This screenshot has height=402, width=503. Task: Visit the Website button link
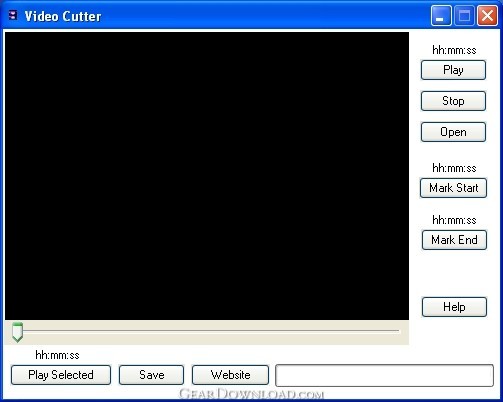pos(230,375)
